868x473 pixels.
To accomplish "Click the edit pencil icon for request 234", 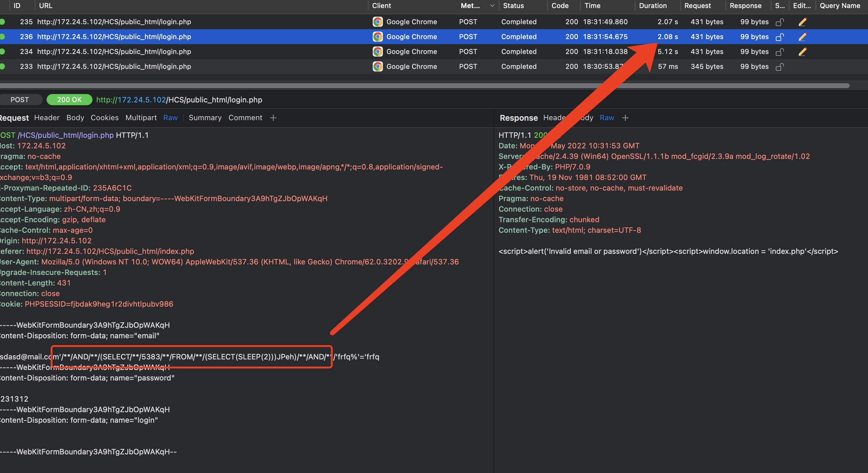I will pos(802,52).
